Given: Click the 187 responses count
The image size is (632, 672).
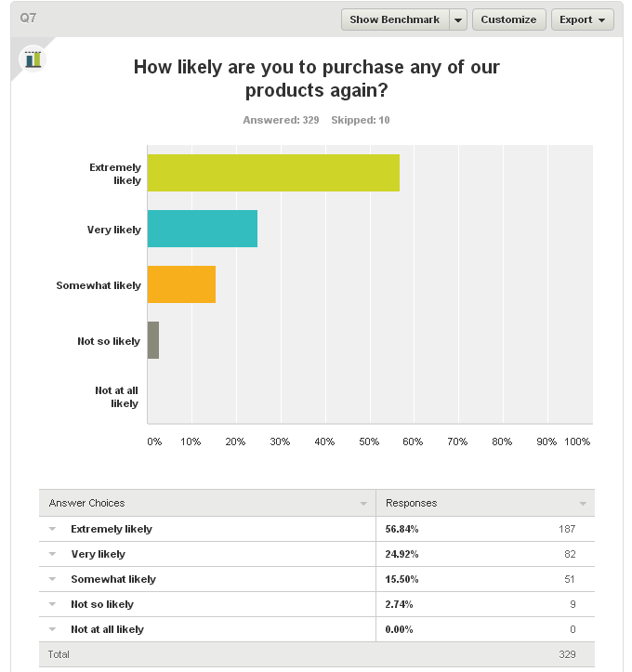Looking at the screenshot, I should point(567,529).
